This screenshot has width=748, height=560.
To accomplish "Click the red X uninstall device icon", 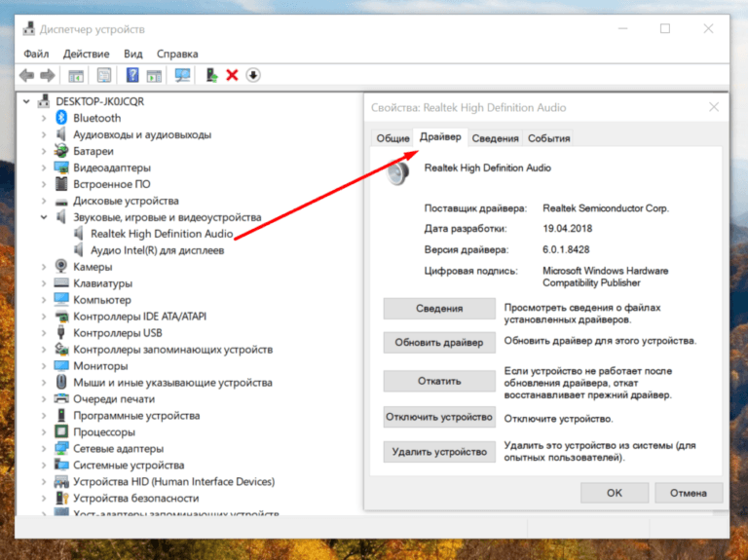I will click(x=233, y=75).
